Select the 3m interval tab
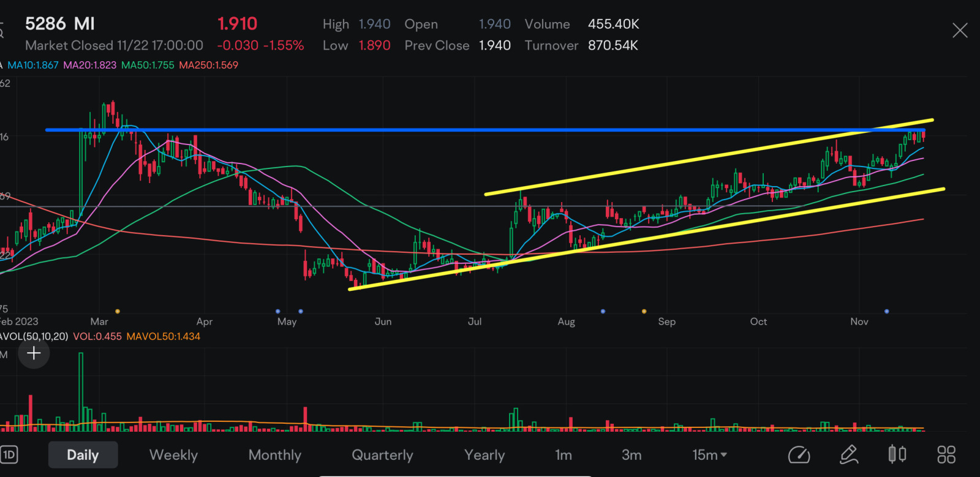This screenshot has width=980, height=477. coord(631,455)
